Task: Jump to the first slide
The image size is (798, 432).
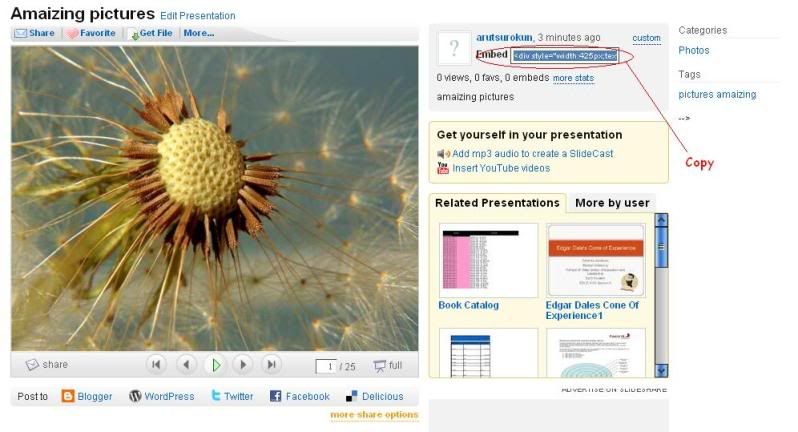Action: point(156,365)
